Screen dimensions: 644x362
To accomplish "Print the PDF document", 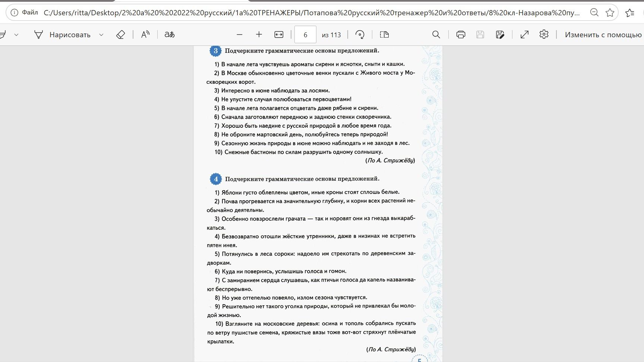I will point(461,35).
